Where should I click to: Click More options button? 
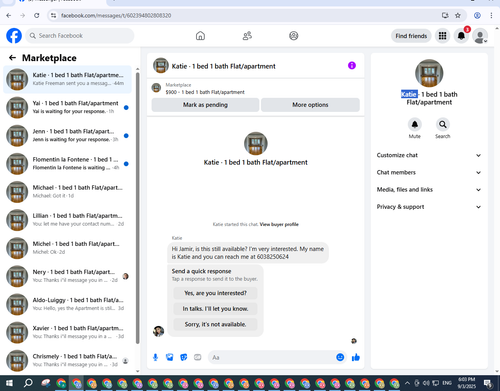[x=310, y=105]
